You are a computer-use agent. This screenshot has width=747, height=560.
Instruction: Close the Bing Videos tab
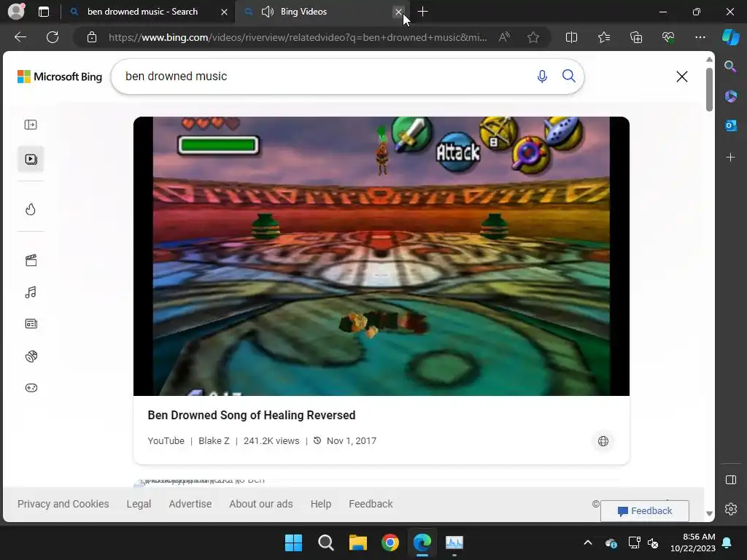(x=398, y=12)
